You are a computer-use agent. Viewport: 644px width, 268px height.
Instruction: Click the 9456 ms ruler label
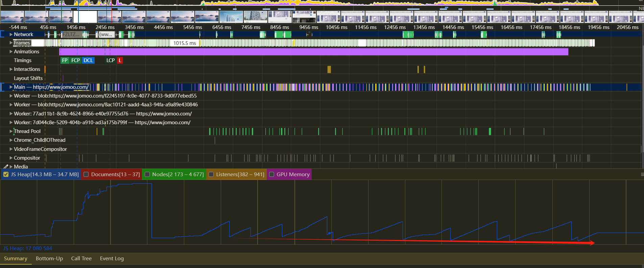(309, 27)
